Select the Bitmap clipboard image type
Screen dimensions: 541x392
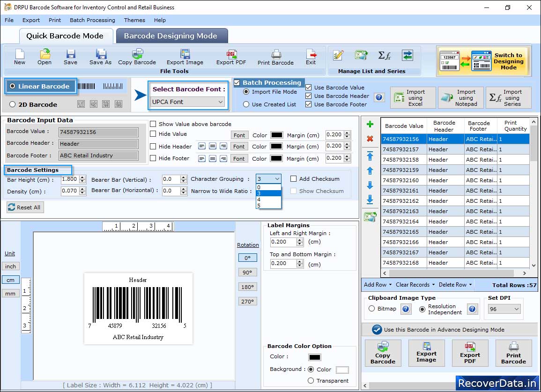point(371,309)
